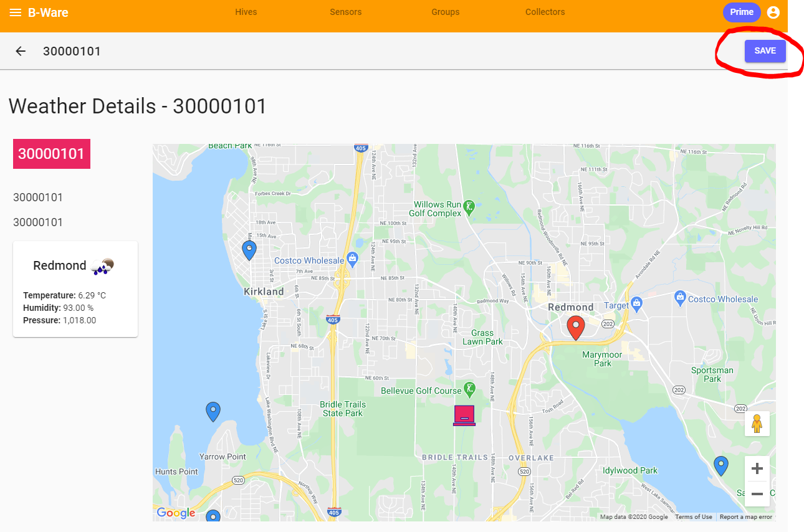The height and width of the screenshot is (532, 804).
Task: Click the Prime badge button
Action: point(742,12)
